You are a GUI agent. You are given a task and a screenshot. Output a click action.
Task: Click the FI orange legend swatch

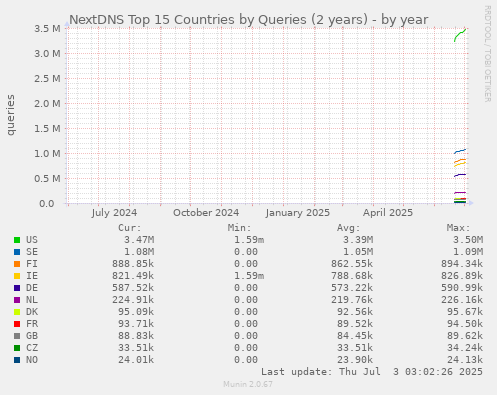pyautogui.click(x=17, y=264)
